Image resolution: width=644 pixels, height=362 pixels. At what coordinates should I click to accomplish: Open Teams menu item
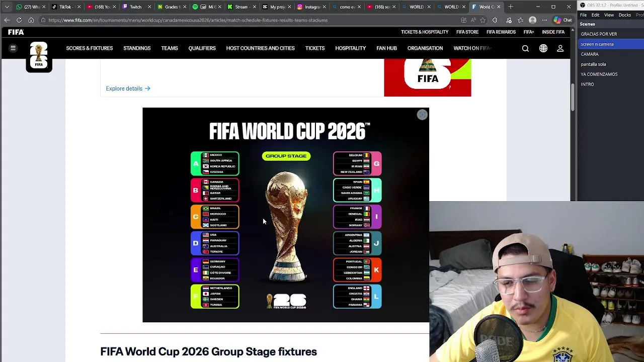(170, 48)
